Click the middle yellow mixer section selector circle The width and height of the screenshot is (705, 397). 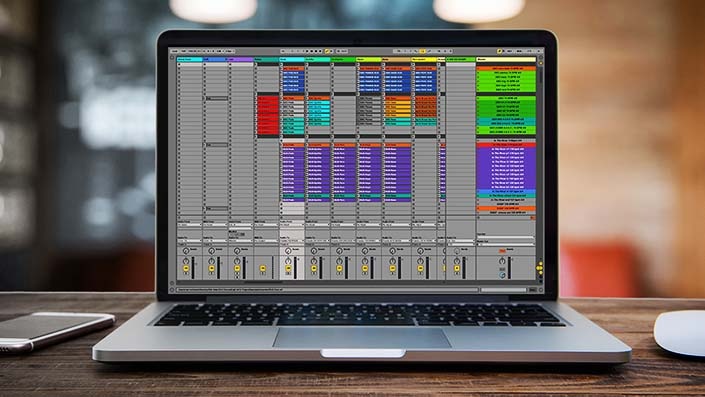click(x=539, y=268)
